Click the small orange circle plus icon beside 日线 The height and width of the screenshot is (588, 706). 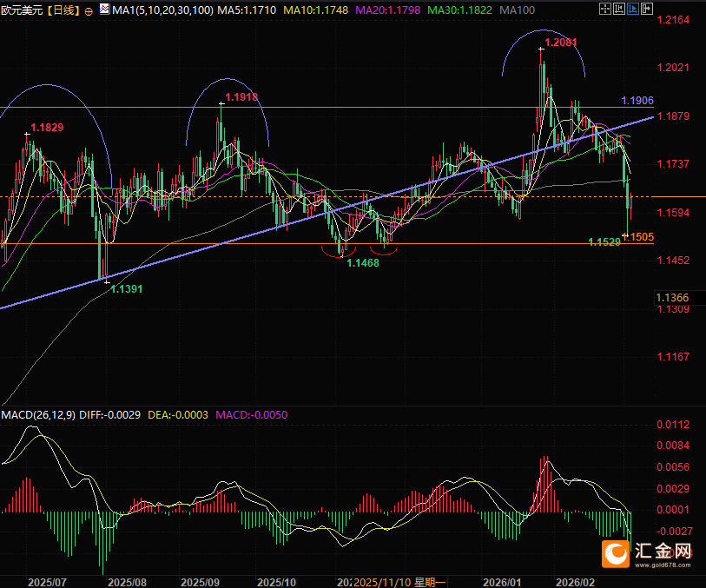click(x=89, y=11)
